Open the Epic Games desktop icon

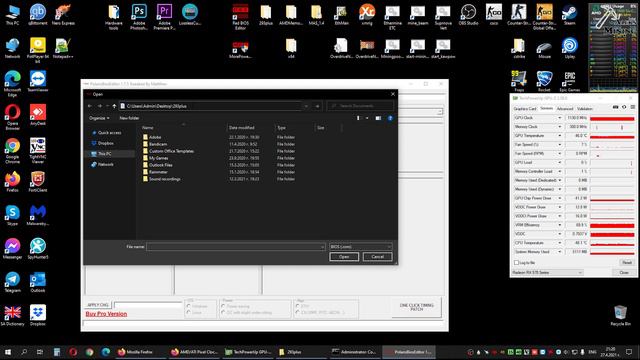click(569, 81)
